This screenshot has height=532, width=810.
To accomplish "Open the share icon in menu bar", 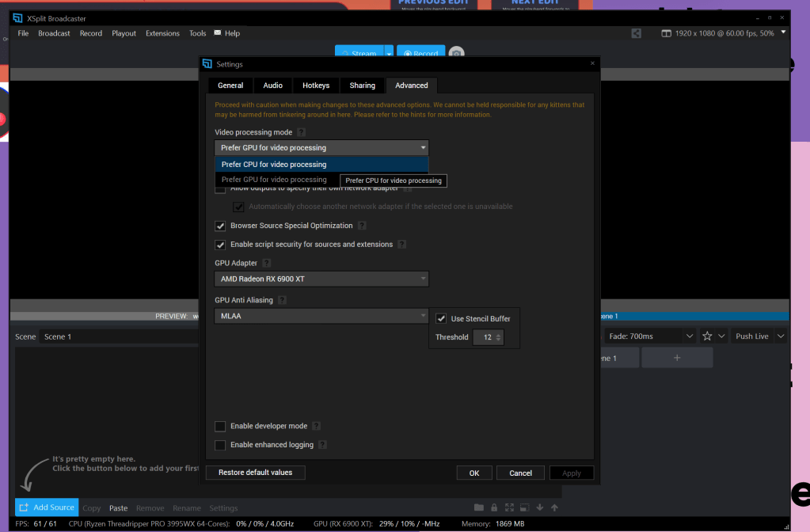I will [x=636, y=33].
